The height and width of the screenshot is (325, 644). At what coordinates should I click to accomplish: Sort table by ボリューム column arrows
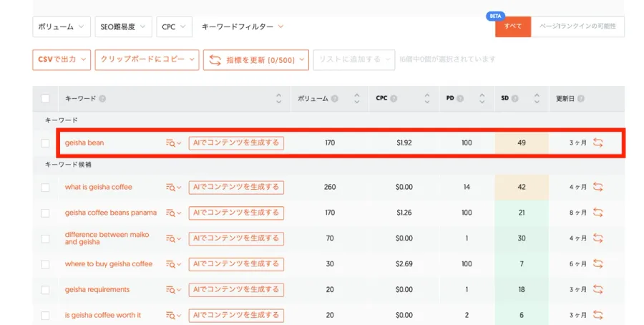(x=356, y=98)
